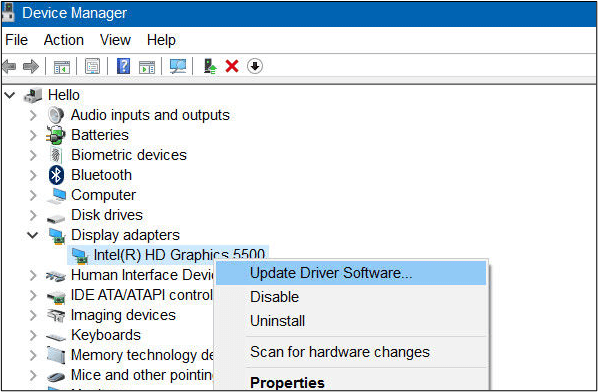Expand the Bluetooth category

pyautogui.click(x=33, y=175)
